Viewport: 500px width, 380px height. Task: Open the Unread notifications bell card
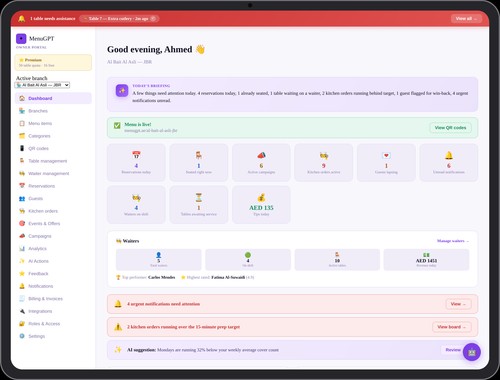[449, 163]
